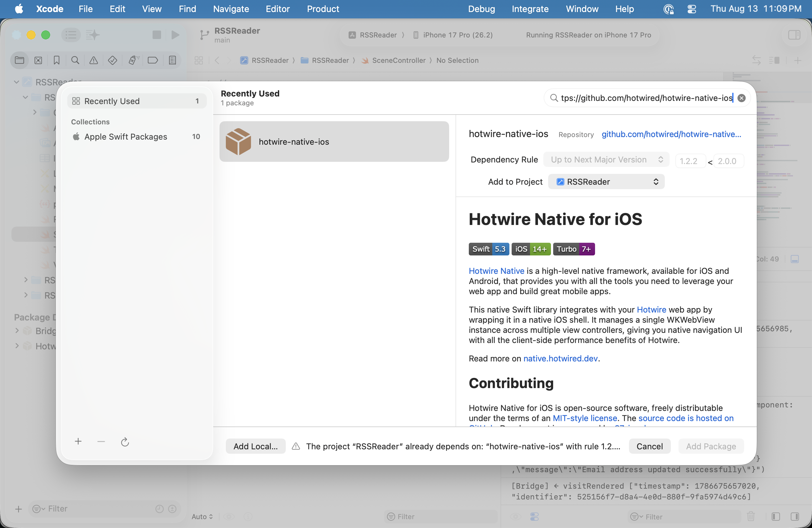This screenshot has width=812, height=528.
Task: Open the Auto variables scope dropdown
Action: 202,516
